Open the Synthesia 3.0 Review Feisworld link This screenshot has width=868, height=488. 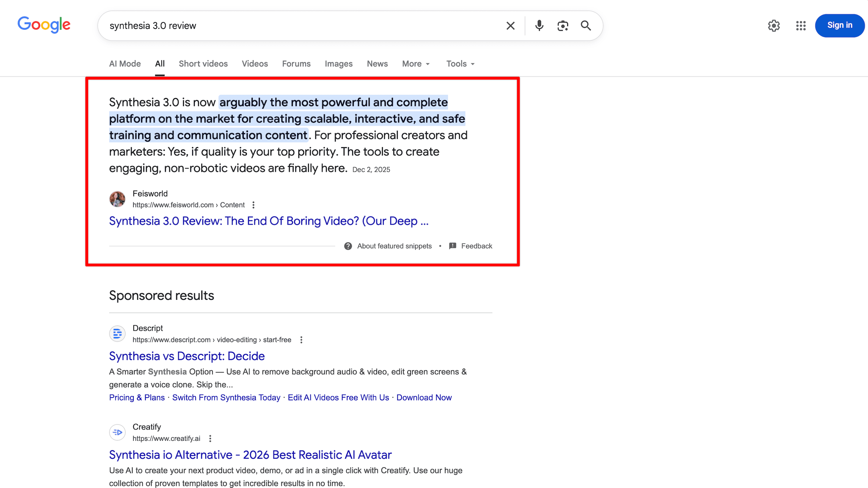268,221
